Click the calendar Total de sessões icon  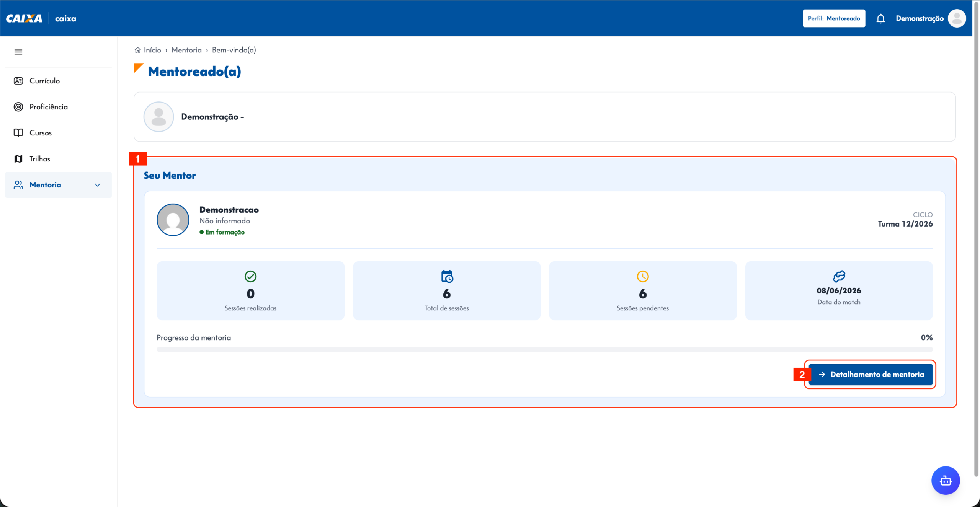click(x=447, y=276)
